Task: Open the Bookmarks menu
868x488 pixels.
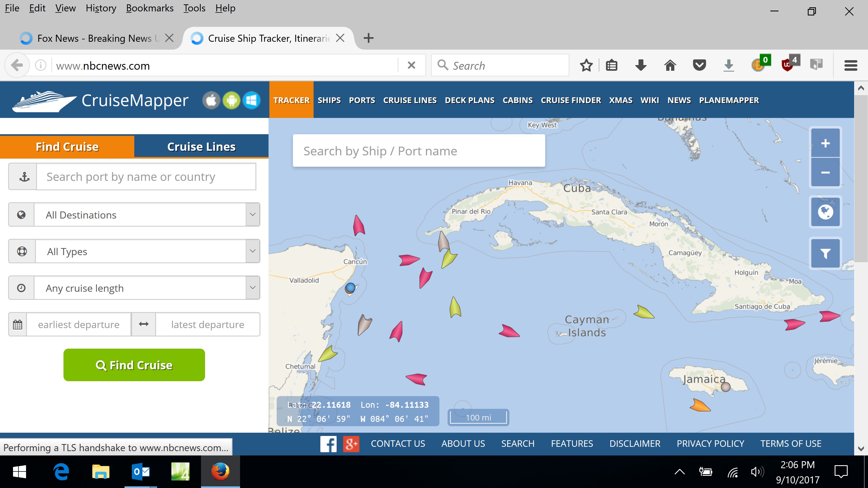Action: tap(150, 8)
